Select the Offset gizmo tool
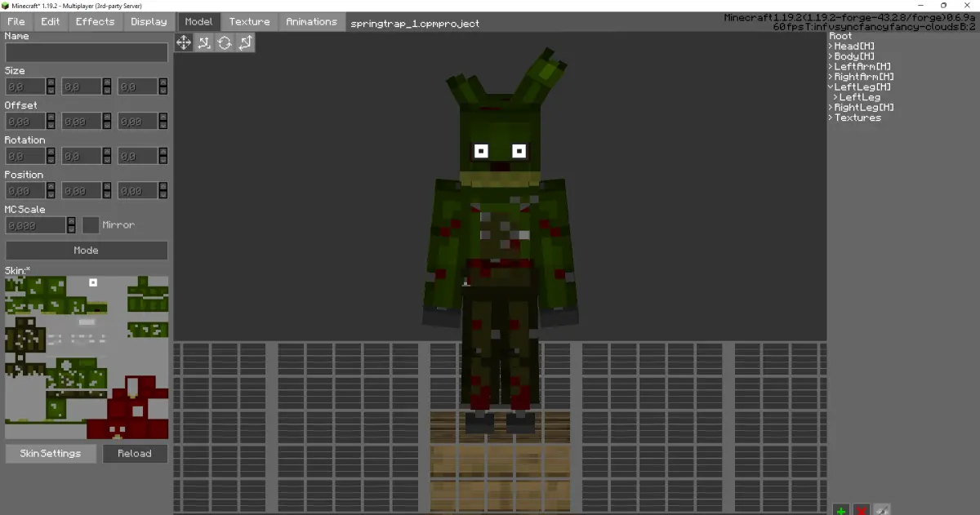The height and width of the screenshot is (515, 980). click(x=204, y=42)
